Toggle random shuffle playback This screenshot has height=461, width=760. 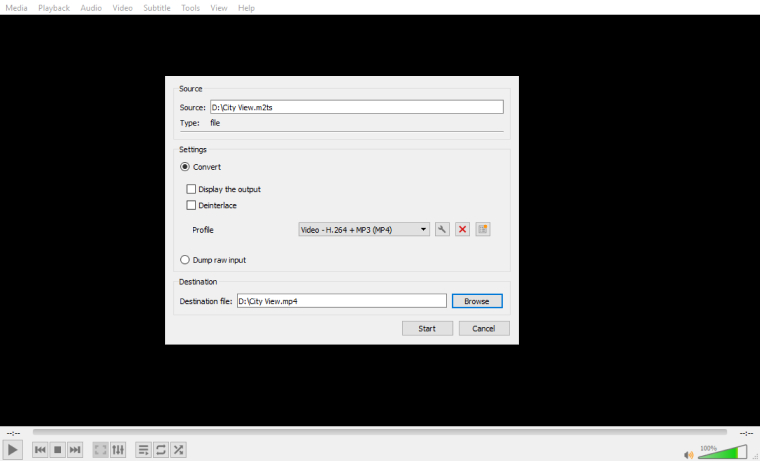pos(178,450)
